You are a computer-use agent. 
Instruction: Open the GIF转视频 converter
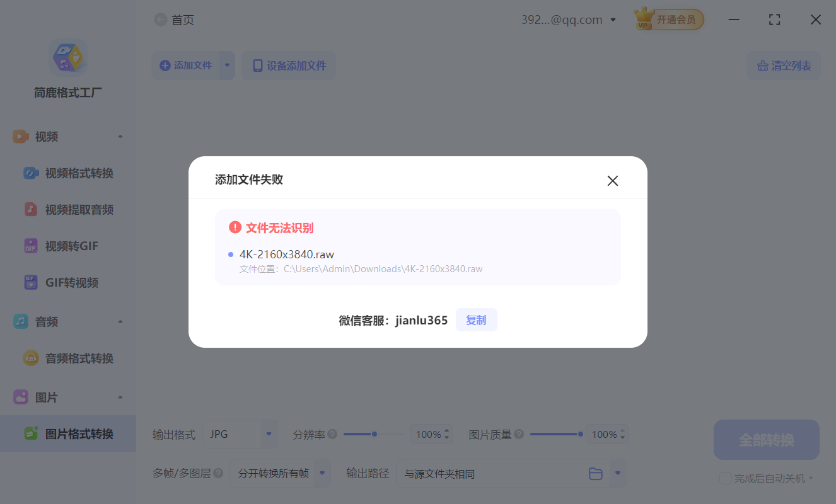[x=66, y=282]
